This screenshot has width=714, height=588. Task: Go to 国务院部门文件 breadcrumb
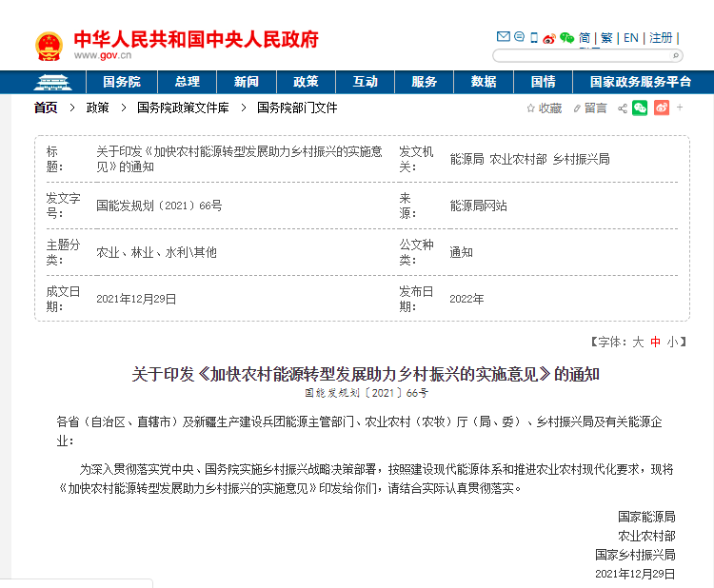(x=297, y=108)
